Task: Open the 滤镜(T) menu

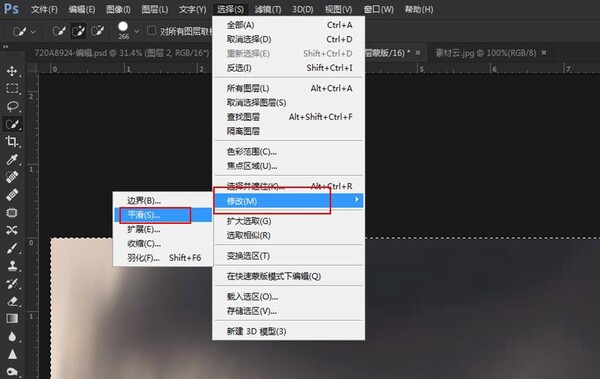Action: (x=267, y=9)
